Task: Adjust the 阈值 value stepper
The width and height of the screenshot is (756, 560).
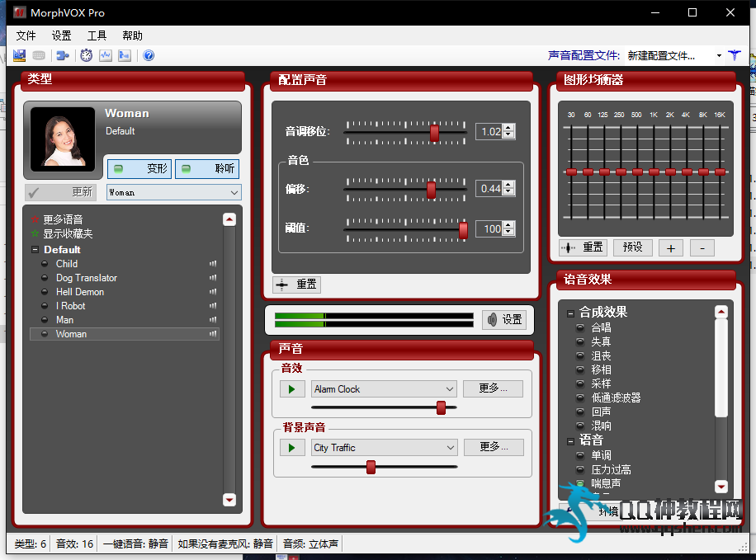Action: tap(508, 228)
